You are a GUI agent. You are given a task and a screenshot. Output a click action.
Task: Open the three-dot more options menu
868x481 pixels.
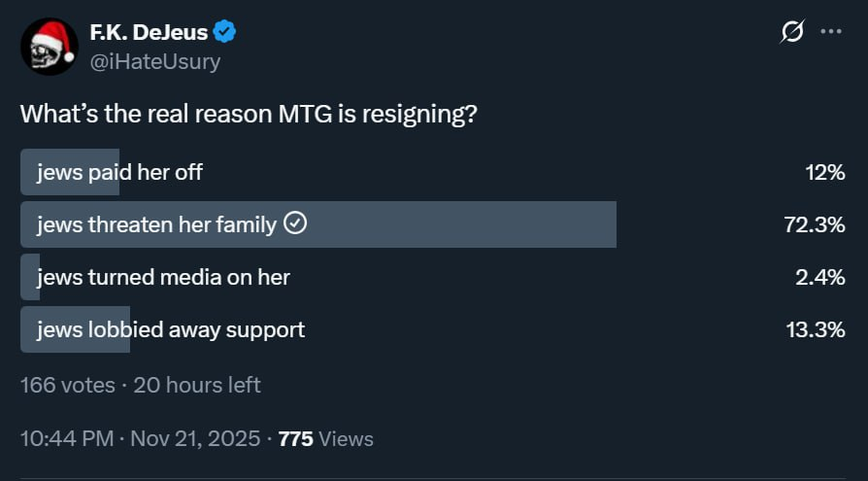(x=831, y=32)
